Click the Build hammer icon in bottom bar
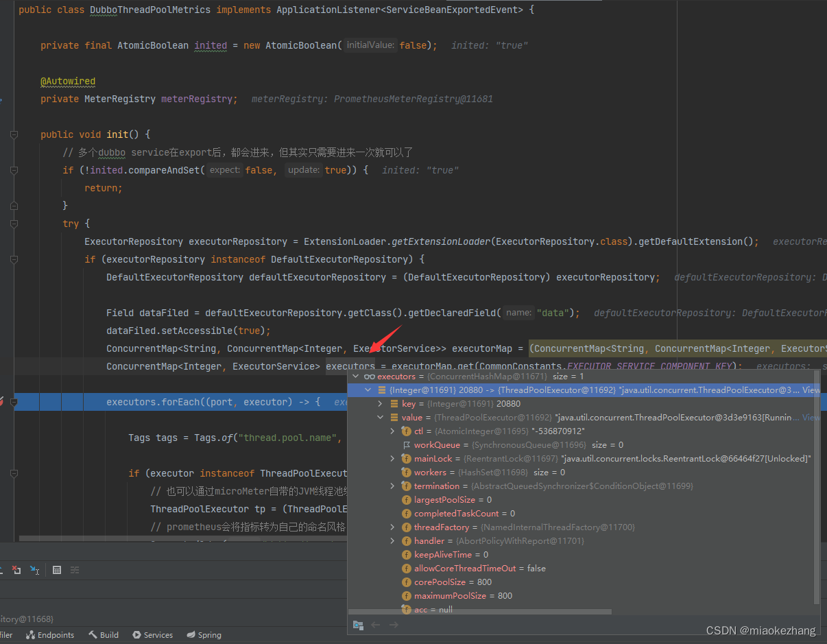The image size is (827, 644). click(x=93, y=635)
